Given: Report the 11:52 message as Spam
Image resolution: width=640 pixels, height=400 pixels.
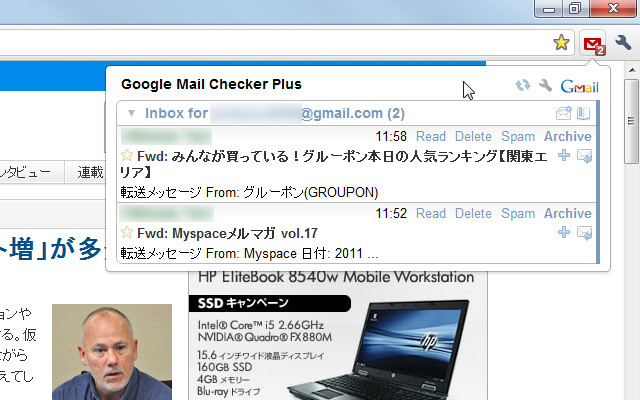Looking at the screenshot, I should (x=518, y=213).
